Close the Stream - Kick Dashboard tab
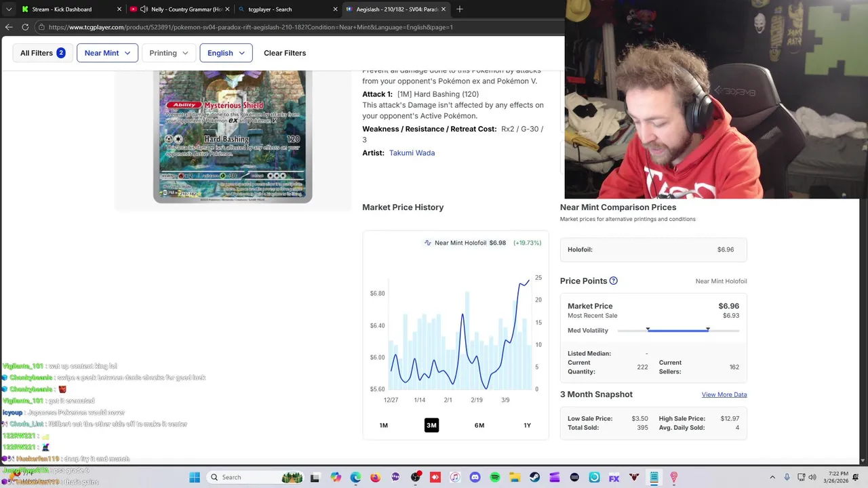 119,9
